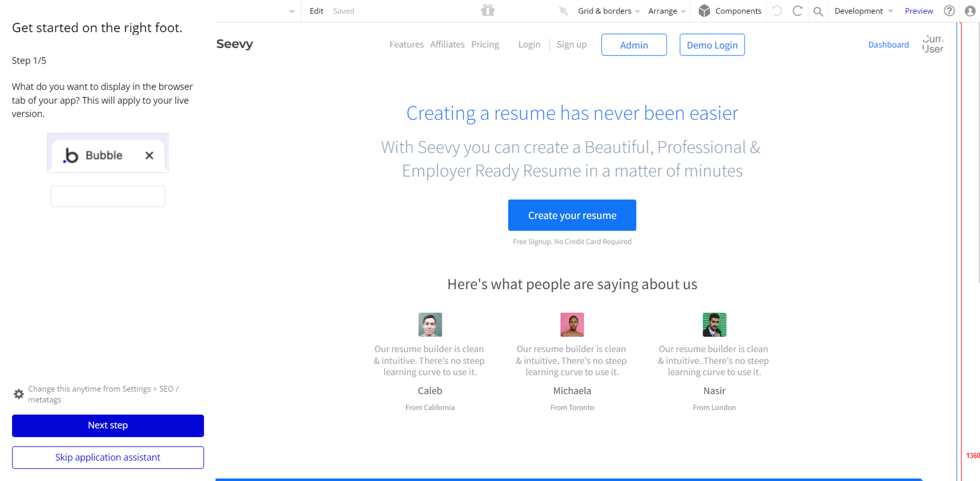Open the Grid & borders dropdown

(x=609, y=11)
